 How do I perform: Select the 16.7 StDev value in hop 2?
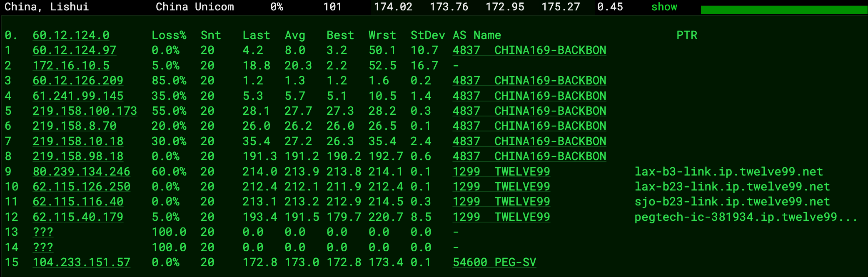(x=424, y=66)
